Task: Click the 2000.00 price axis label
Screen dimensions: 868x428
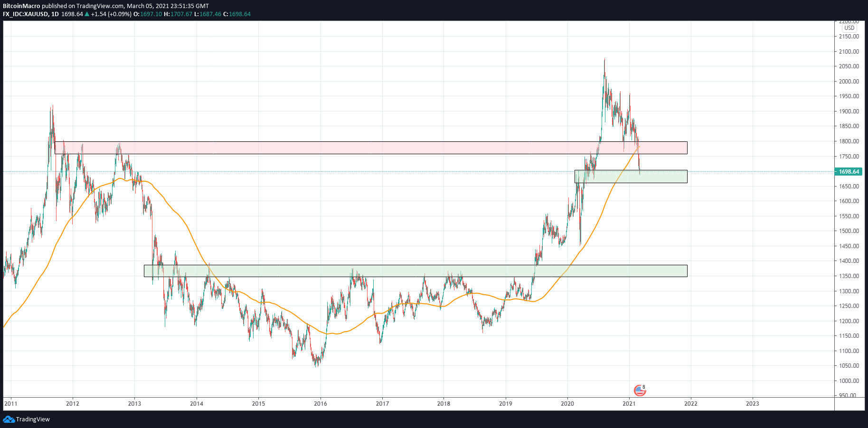Action: [849, 82]
